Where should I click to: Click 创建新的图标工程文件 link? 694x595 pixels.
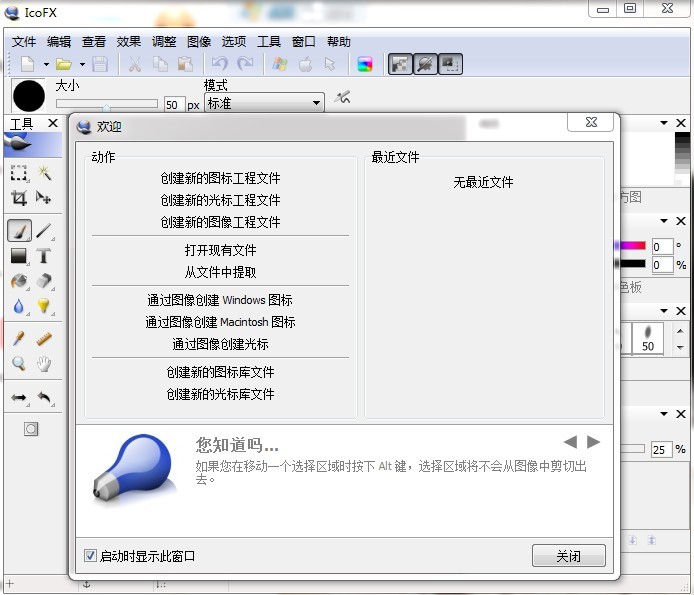220,178
